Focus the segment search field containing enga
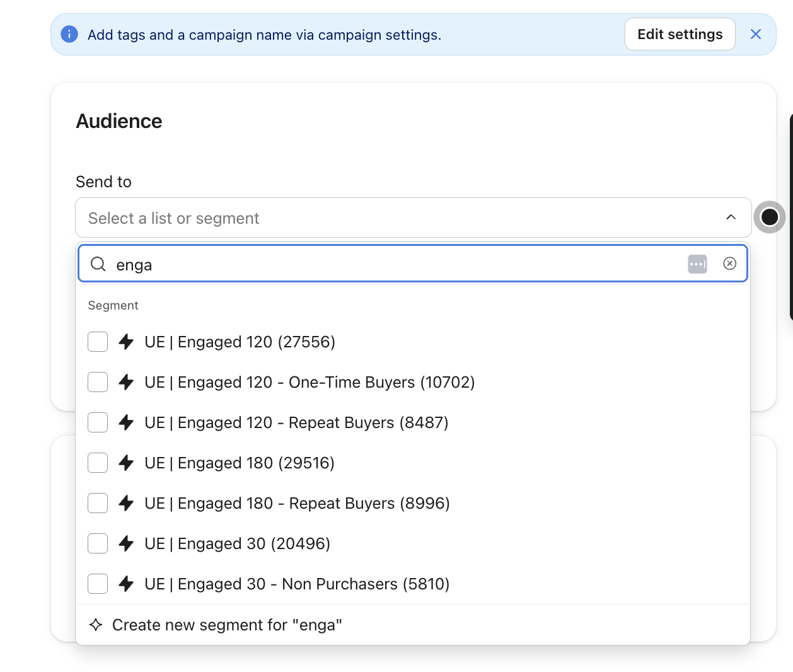This screenshot has height=672, width=793. click(x=413, y=264)
